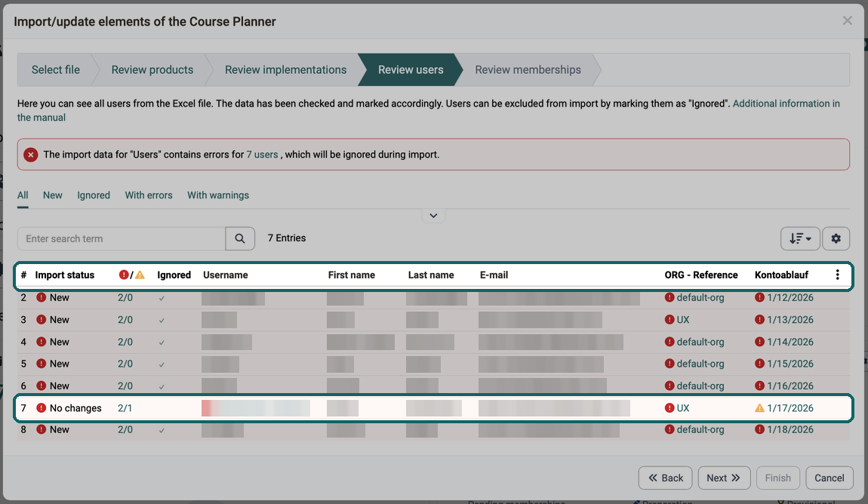
Task: Open table settings gear
Action: 836,238
